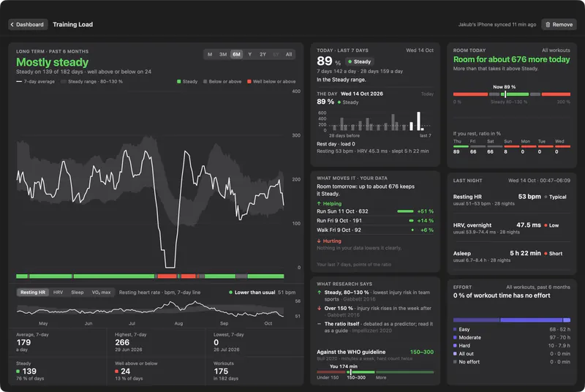Select the M time range

pos(210,54)
